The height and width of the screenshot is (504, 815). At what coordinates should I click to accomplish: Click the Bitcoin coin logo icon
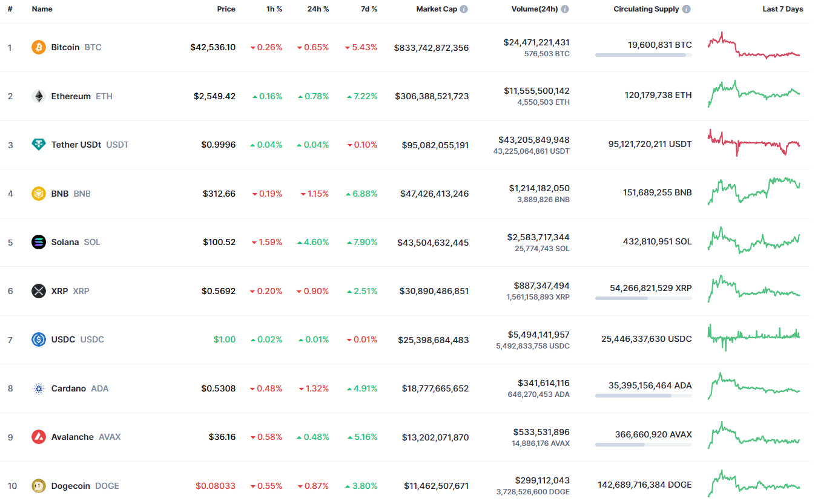pos(39,47)
